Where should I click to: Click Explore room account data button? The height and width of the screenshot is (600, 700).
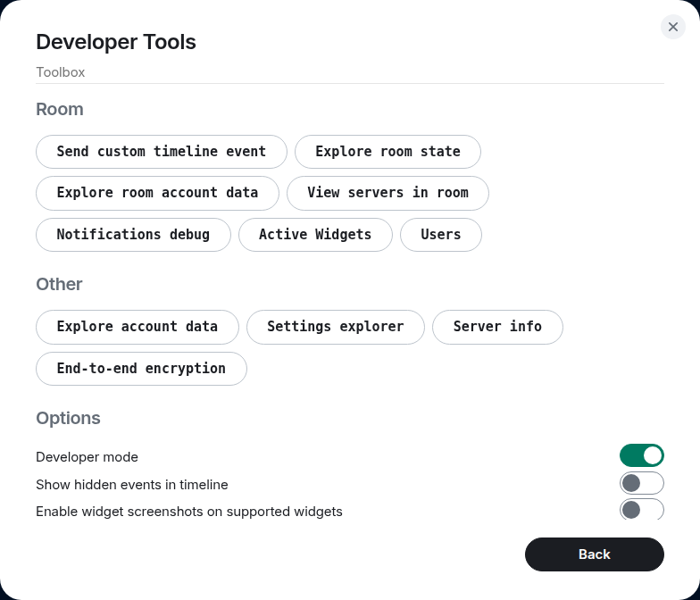157,193
